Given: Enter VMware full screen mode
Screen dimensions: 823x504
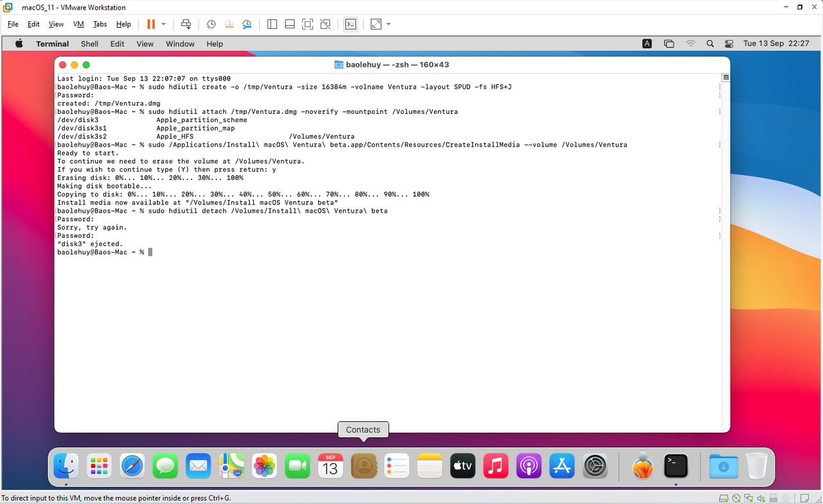Looking at the screenshot, I should (x=307, y=24).
